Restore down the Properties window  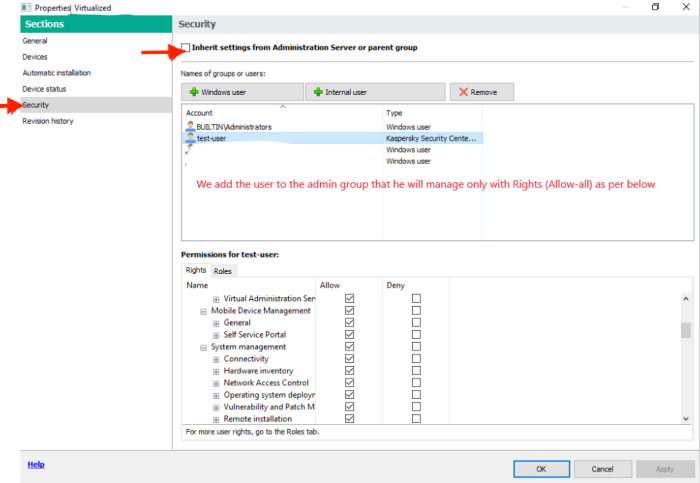coord(655,7)
